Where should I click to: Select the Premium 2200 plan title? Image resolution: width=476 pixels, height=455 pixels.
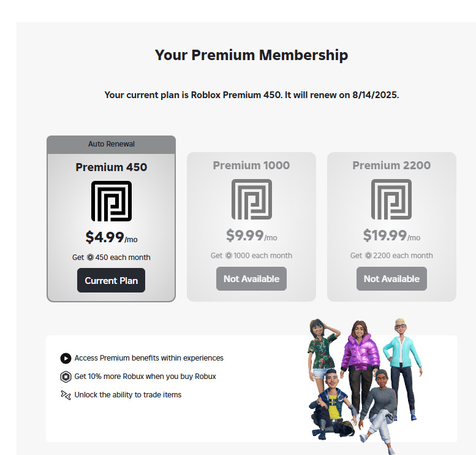(x=391, y=165)
